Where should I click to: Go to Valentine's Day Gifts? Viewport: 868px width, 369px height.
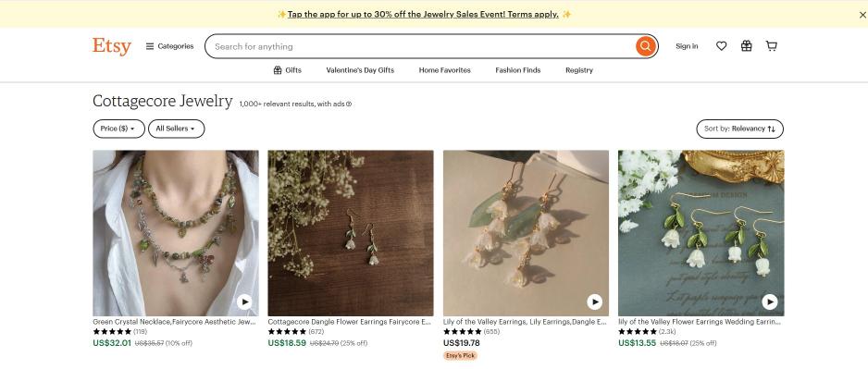(x=360, y=70)
